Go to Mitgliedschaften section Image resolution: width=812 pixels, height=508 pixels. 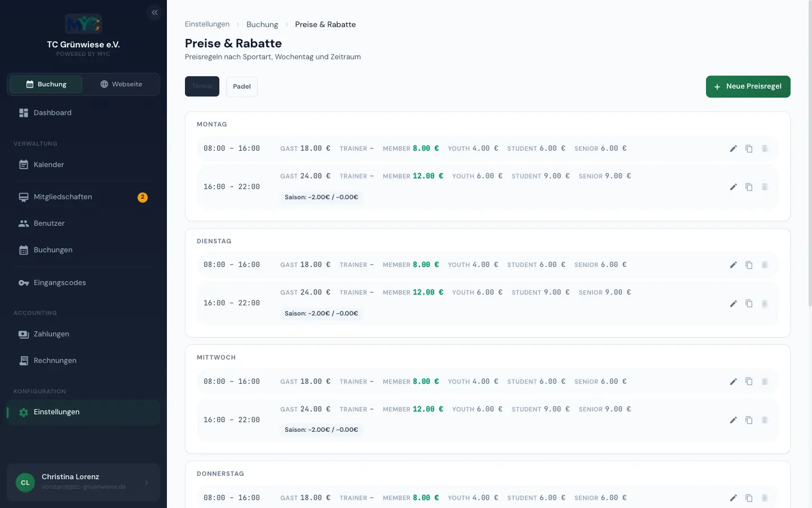click(83, 197)
